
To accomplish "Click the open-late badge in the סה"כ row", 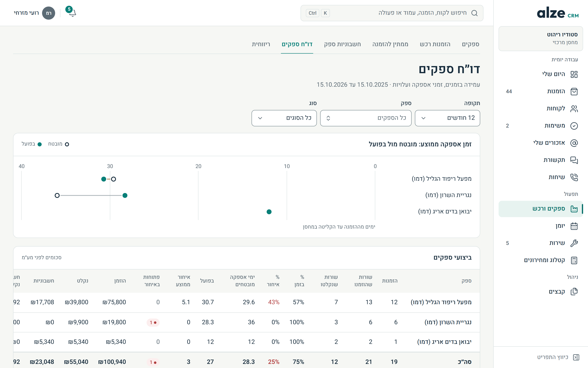I will pyautogui.click(x=153, y=362).
